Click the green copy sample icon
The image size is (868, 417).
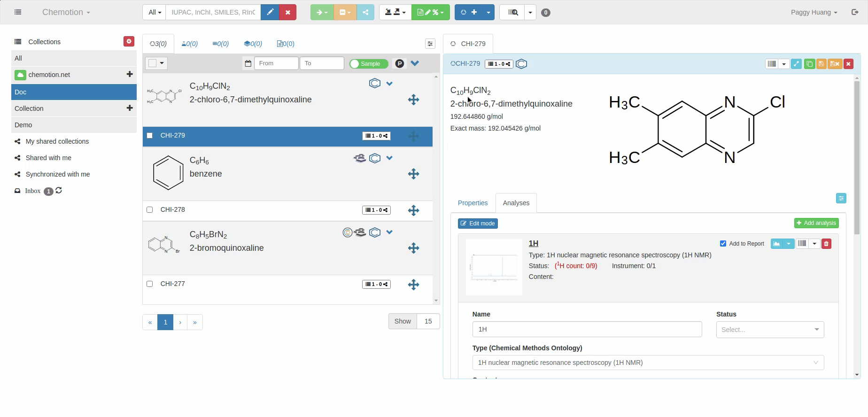click(x=809, y=64)
